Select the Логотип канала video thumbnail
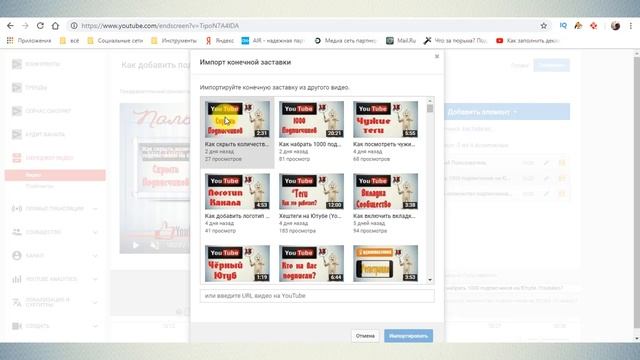This screenshot has width=640, height=360. point(237,191)
